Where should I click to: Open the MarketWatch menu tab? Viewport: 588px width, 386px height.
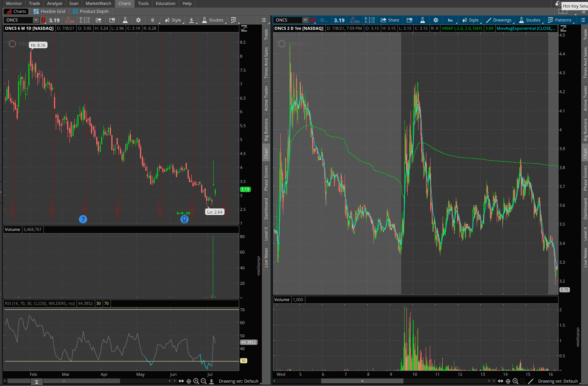tap(98, 3)
